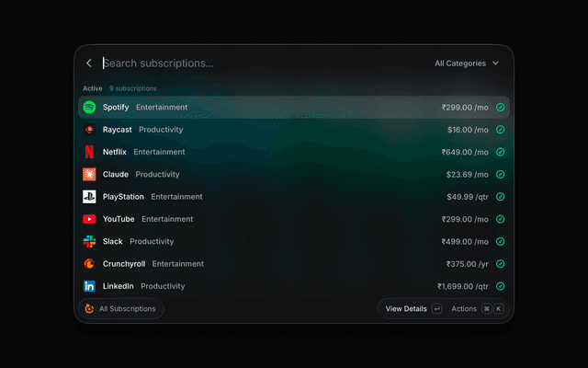Click the Slack logo icon

[x=89, y=241]
